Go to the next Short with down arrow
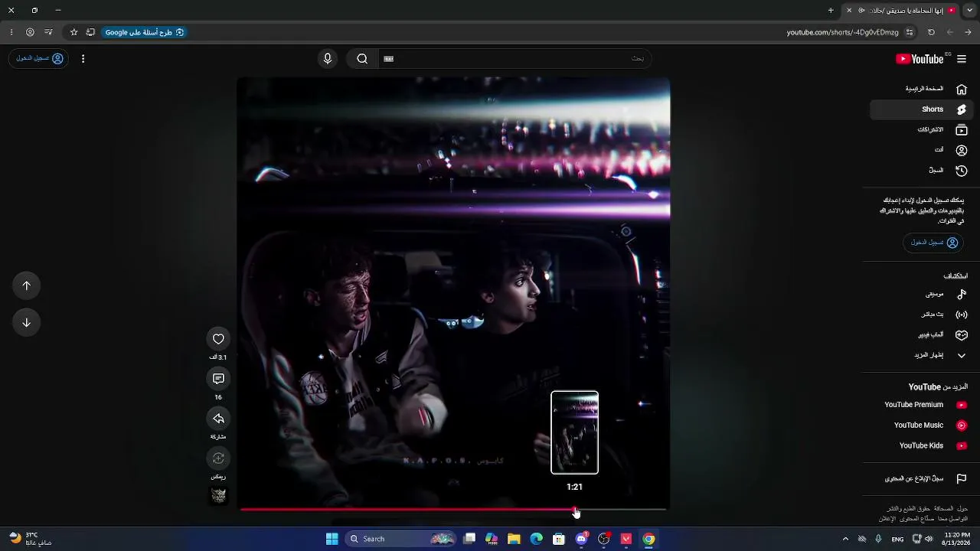 [27, 322]
